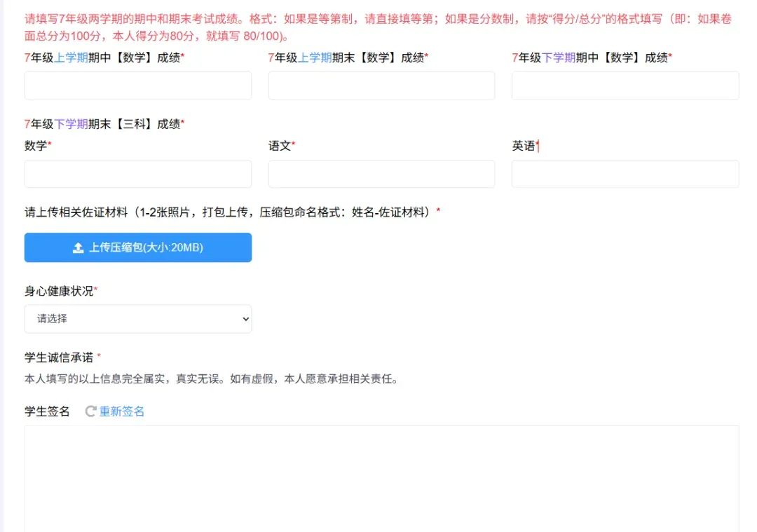
Task: Focus 7年级下学期期中数学成绩 input field
Action: [x=625, y=86]
